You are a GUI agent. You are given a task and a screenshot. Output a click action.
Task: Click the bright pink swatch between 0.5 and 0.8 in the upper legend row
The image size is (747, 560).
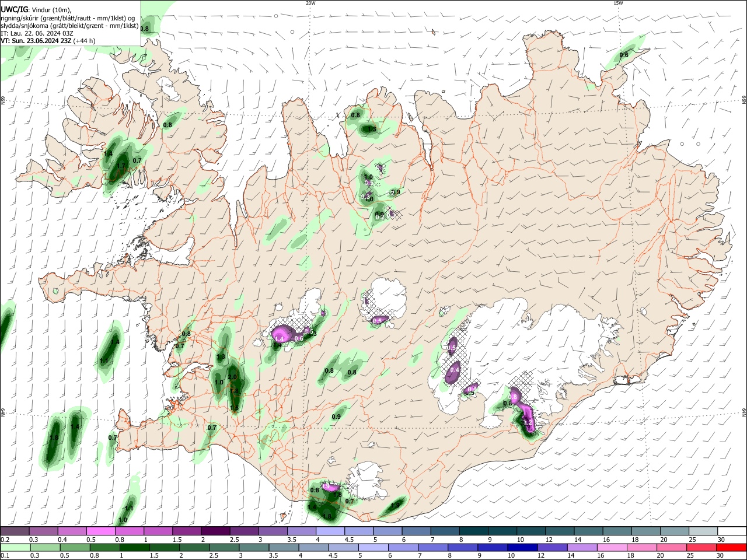coord(100,531)
